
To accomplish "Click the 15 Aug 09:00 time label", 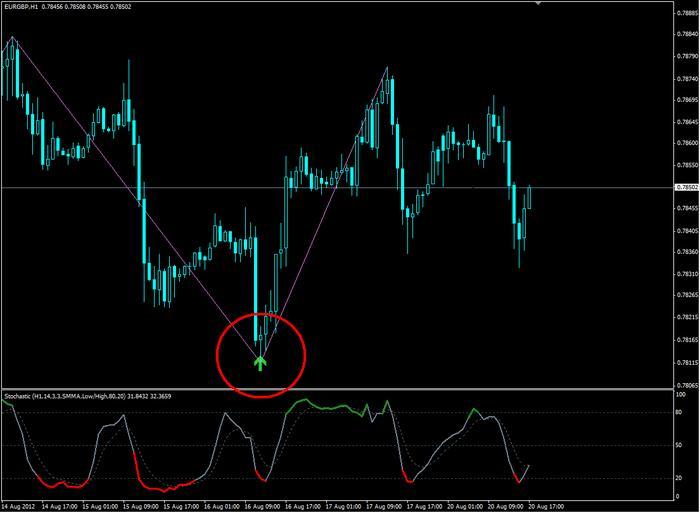I will [141, 507].
